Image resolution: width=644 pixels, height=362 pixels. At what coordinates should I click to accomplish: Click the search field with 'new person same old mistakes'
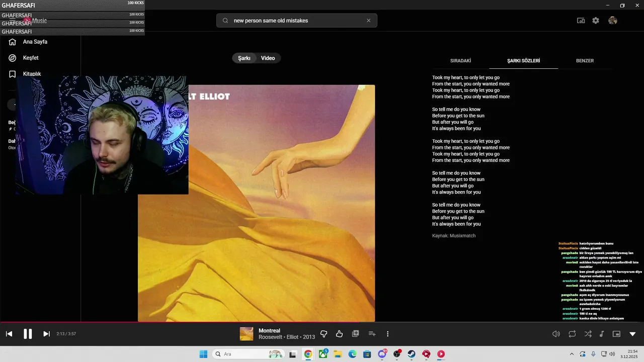pos(297,21)
